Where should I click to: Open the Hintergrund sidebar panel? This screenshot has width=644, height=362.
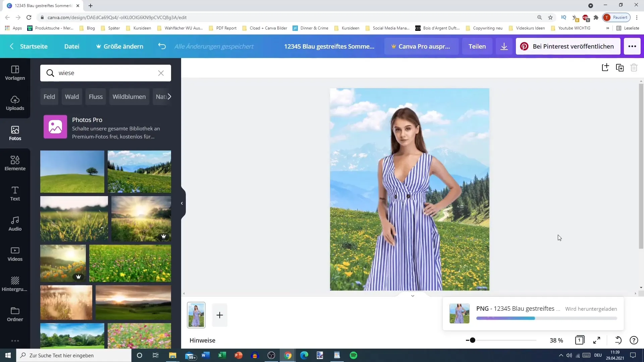tap(15, 284)
